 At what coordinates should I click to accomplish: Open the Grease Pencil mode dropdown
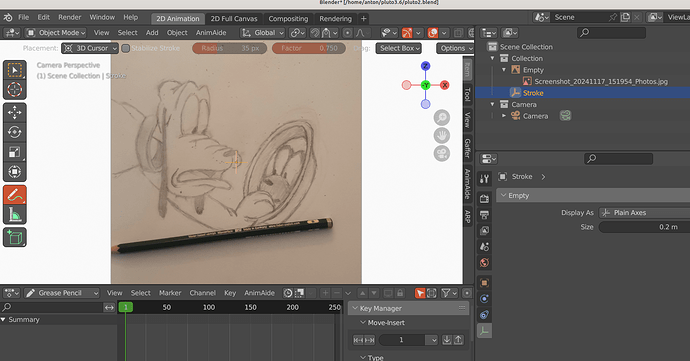62,293
